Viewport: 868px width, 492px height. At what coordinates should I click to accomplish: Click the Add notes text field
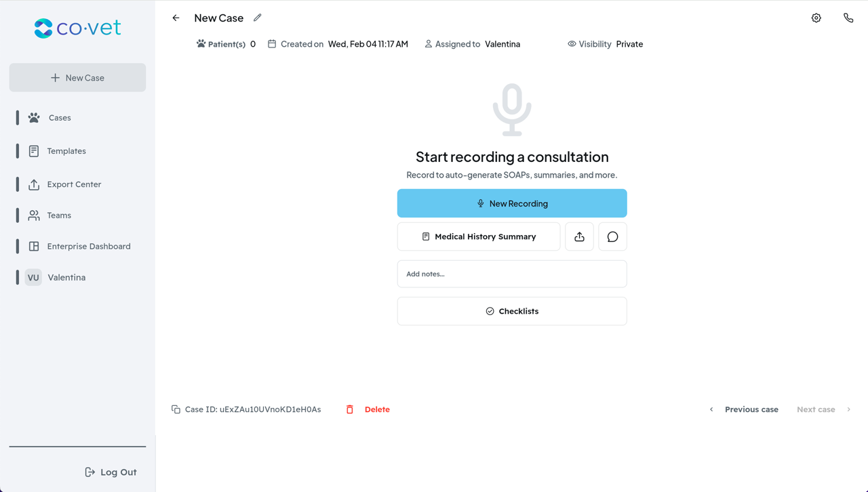tap(512, 274)
